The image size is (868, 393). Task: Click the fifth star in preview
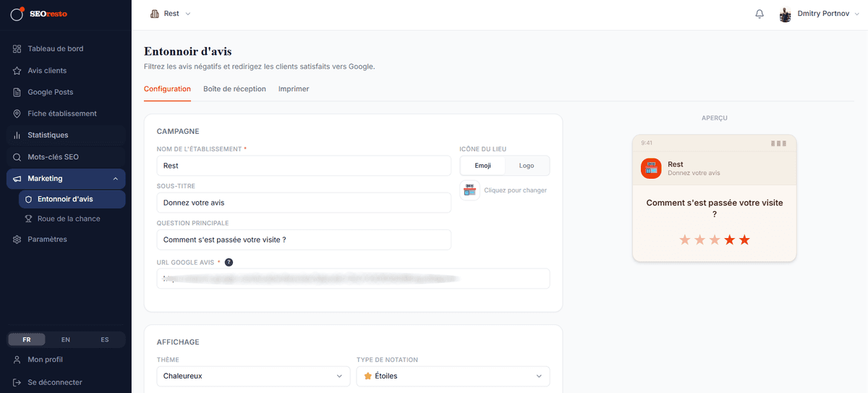744,240
